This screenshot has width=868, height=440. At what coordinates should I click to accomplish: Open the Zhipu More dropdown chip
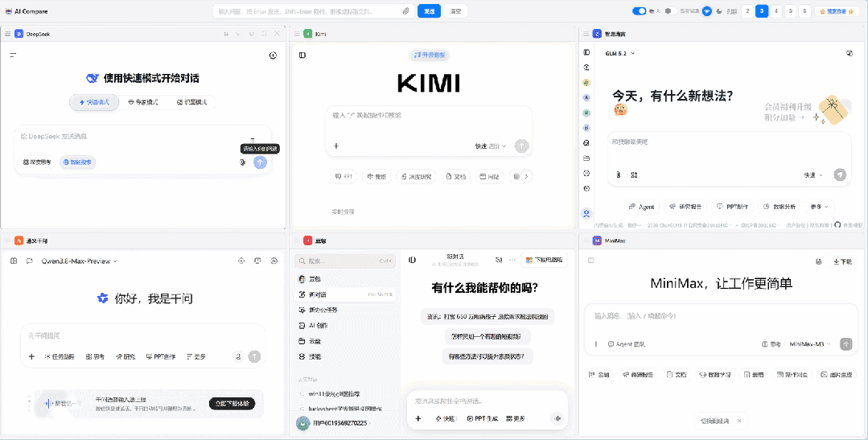coord(819,207)
